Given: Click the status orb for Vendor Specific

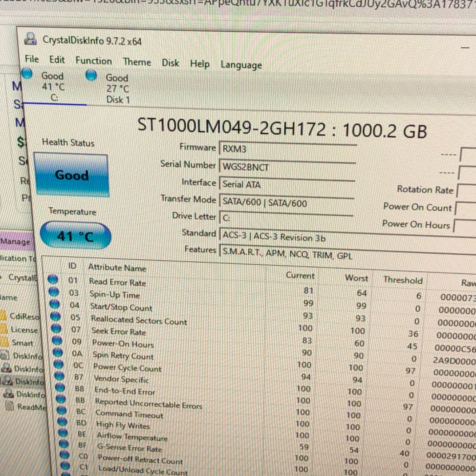Looking at the screenshot, I should coord(59,376).
